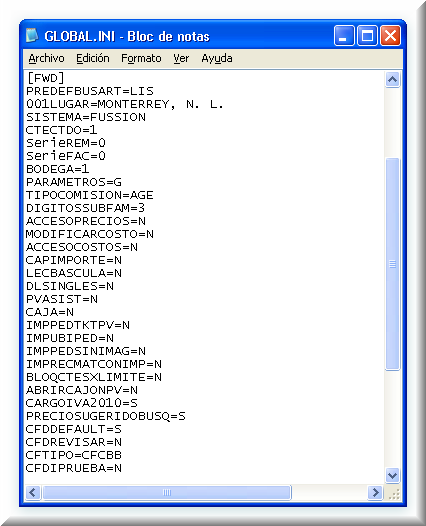Click the resize grip in bottom corner
426x526 pixels.
(394, 494)
